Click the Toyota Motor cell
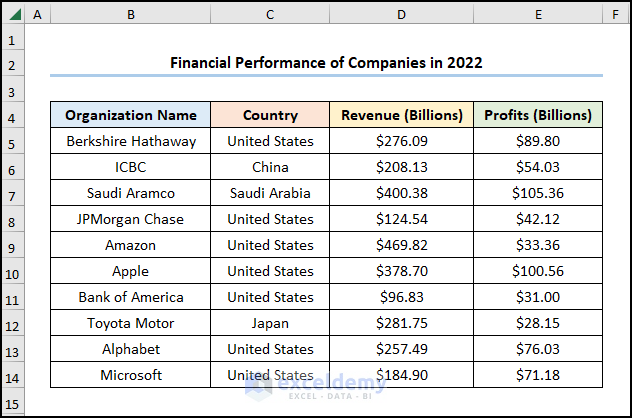632x418 pixels. [131, 323]
